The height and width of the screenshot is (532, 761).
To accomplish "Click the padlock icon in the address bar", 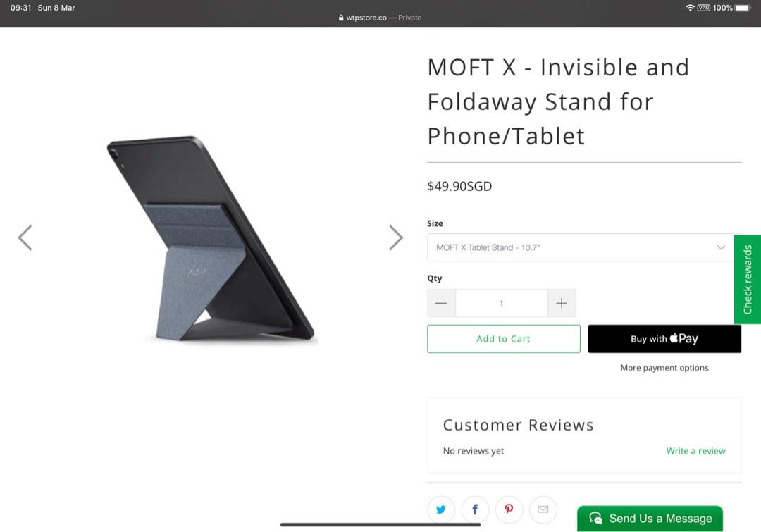I will pyautogui.click(x=340, y=18).
